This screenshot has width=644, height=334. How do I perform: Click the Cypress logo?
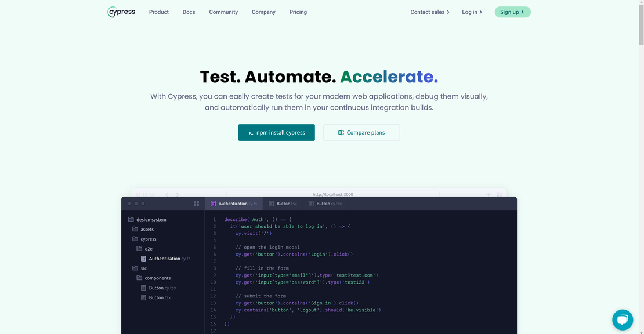(121, 12)
